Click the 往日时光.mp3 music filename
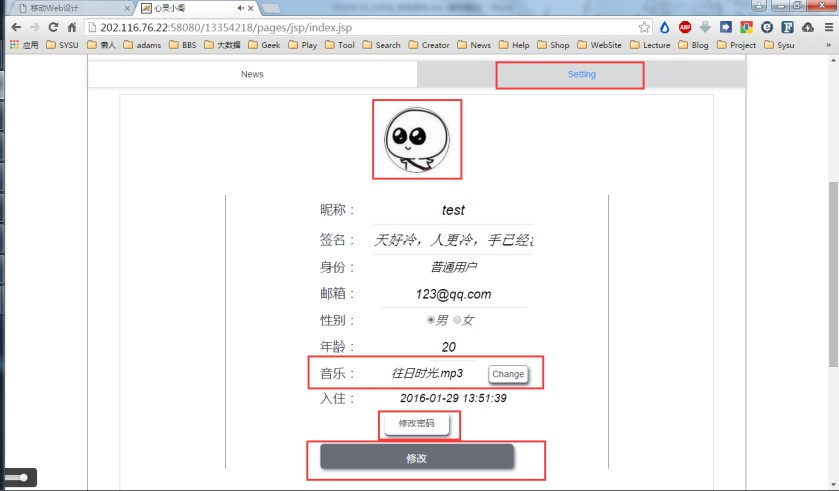Screen dimensions: 839x491 pos(427,373)
